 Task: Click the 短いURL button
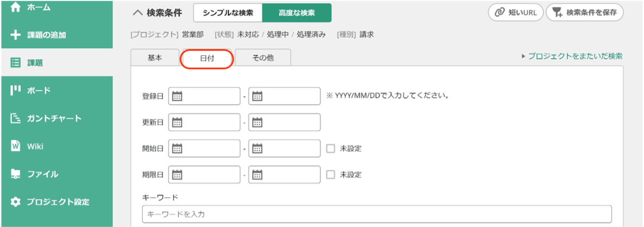pyautogui.click(x=516, y=12)
